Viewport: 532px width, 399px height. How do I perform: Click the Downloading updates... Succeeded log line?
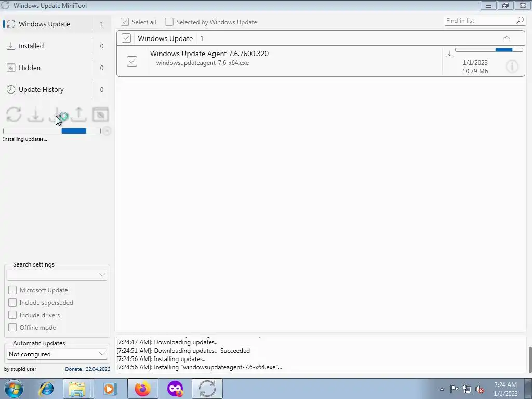pyautogui.click(x=183, y=351)
